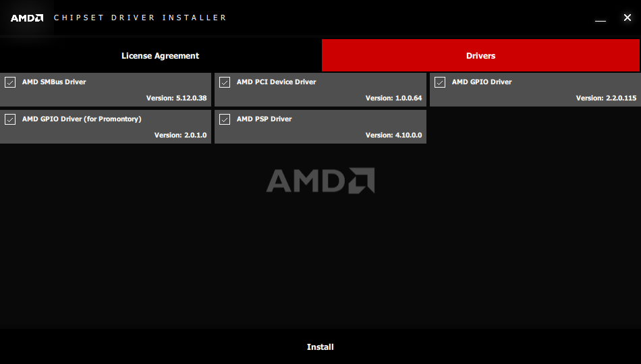Viewport: 641px width, 364px height.
Task: Click the AMD PCI Device Driver label
Action: click(x=277, y=82)
